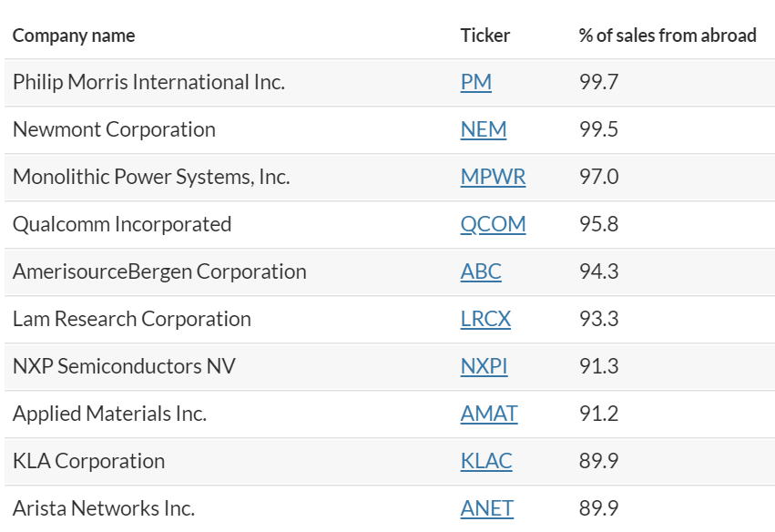Select the 99.7 percentage value
This screenshot has height=532, width=775.
point(598,82)
